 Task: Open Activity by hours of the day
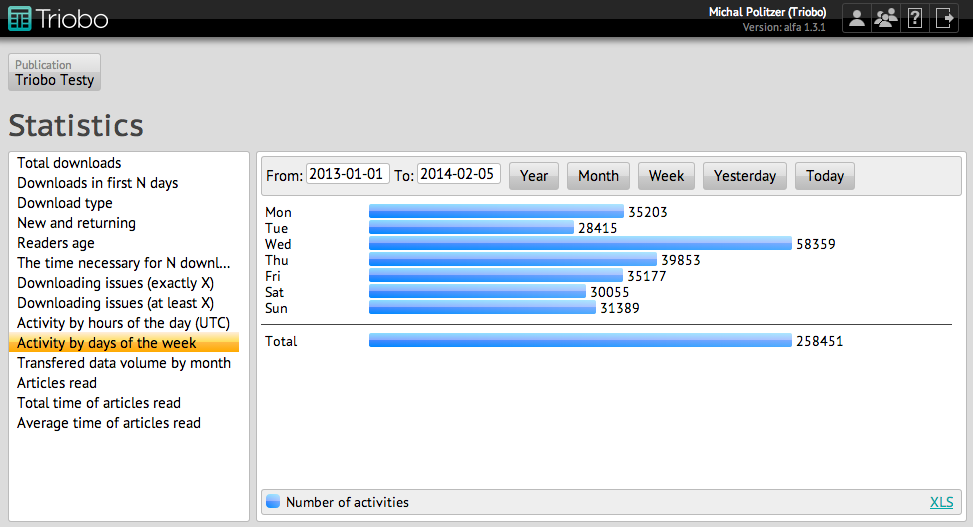pos(123,323)
